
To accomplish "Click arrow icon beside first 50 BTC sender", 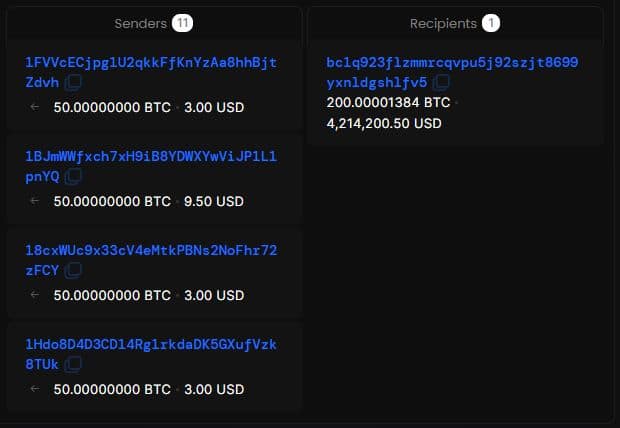I will click(35, 107).
